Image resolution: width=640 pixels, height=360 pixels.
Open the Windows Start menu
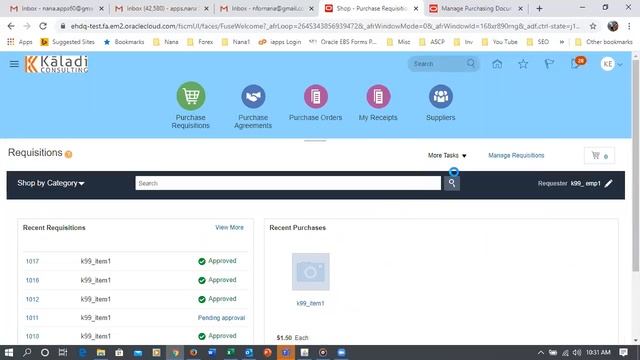9,352
